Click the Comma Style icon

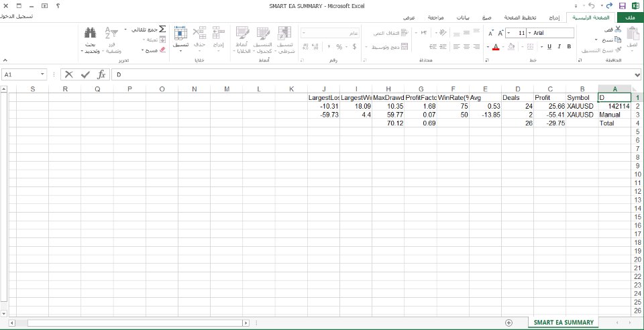click(x=329, y=47)
